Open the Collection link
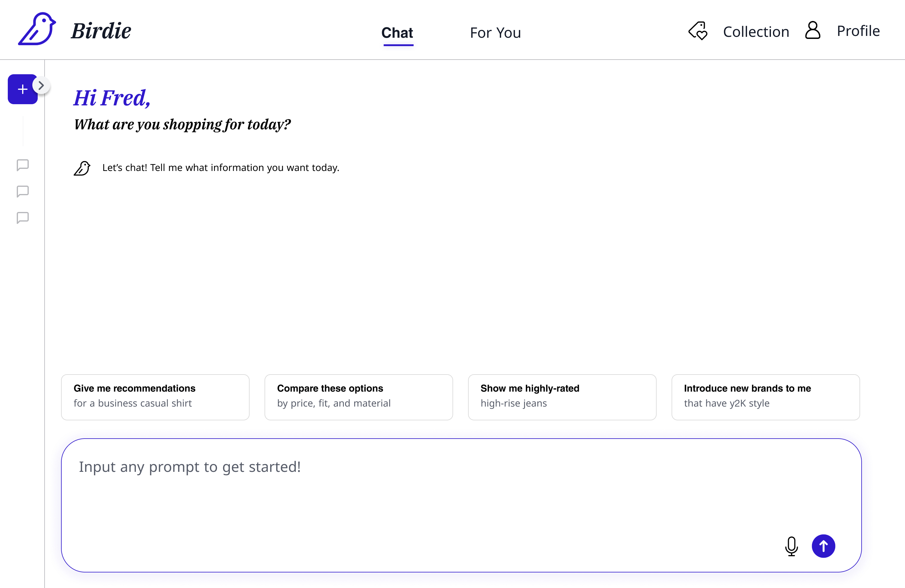Viewport: 905px width, 588px height. 756,31
